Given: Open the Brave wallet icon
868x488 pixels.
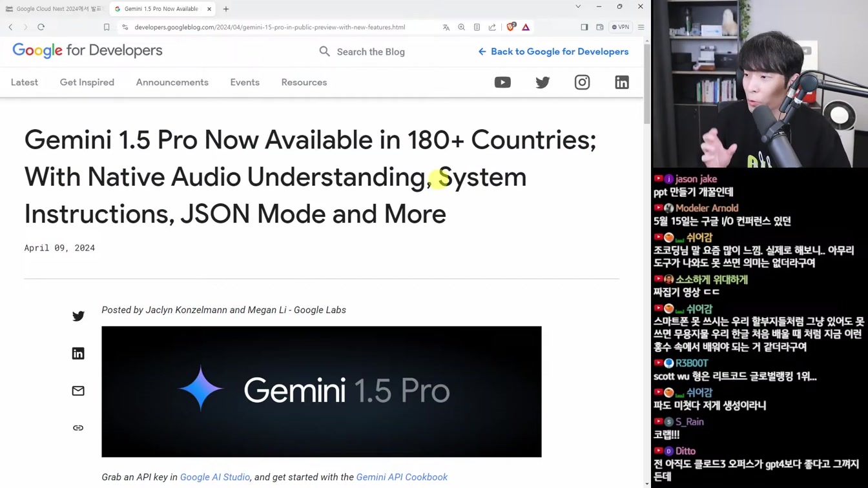Looking at the screenshot, I should pyautogui.click(x=599, y=27).
